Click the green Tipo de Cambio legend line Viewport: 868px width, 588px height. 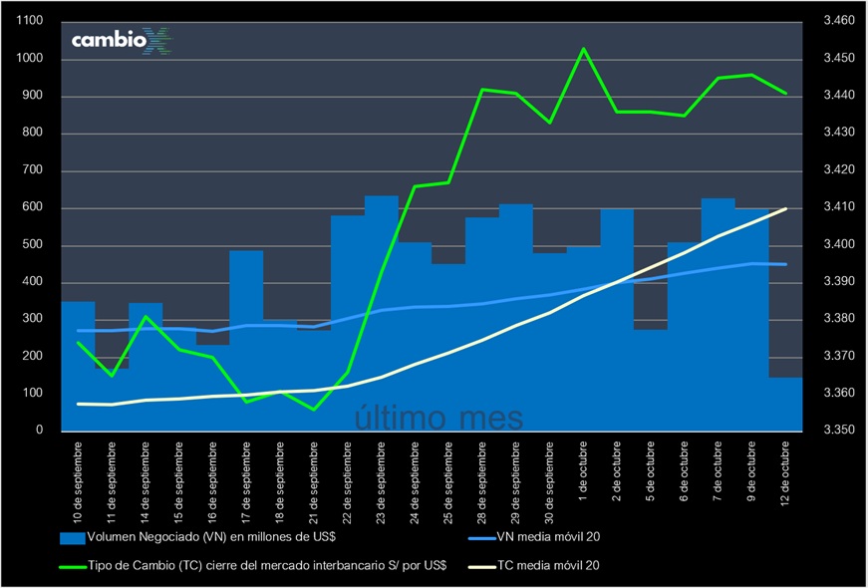pos(73,566)
